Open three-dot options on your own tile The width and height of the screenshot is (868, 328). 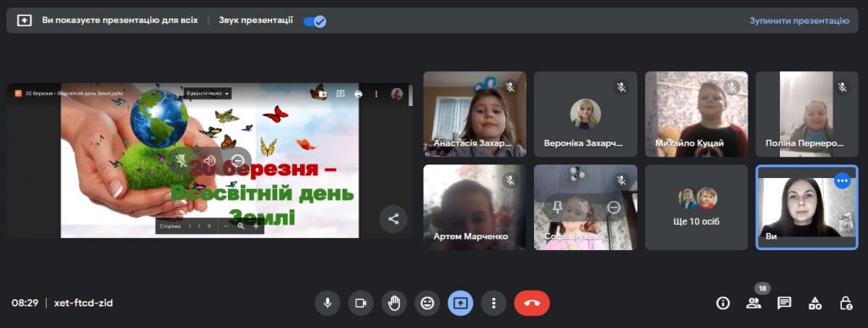click(x=842, y=181)
